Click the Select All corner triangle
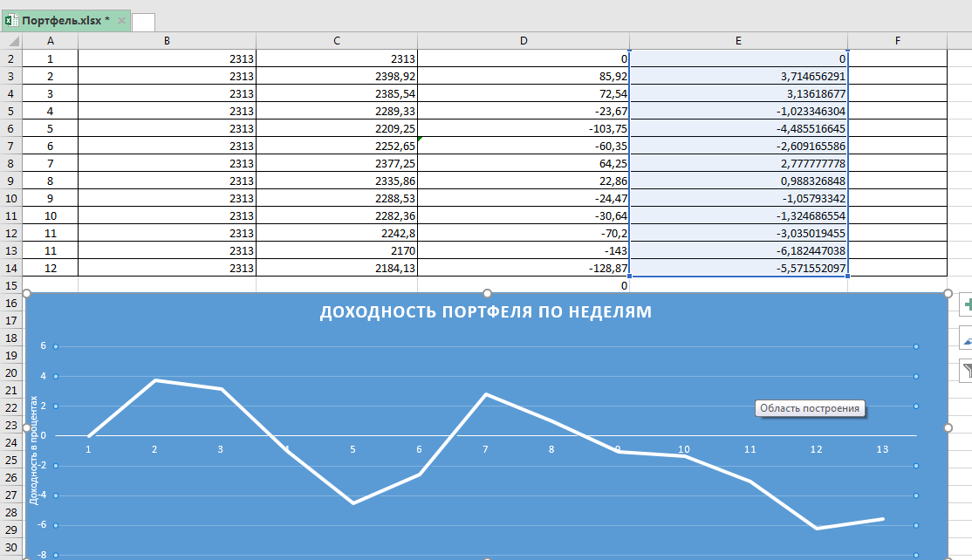 point(10,41)
